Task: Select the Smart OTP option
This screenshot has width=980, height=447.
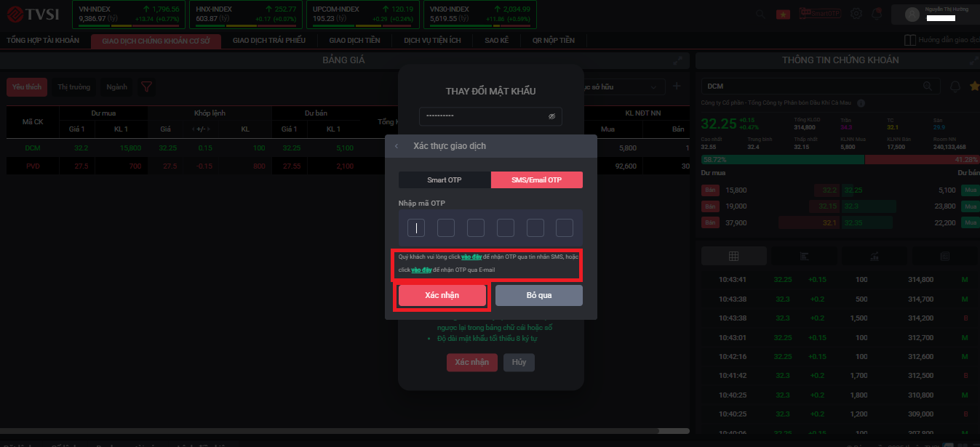Action: point(445,180)
